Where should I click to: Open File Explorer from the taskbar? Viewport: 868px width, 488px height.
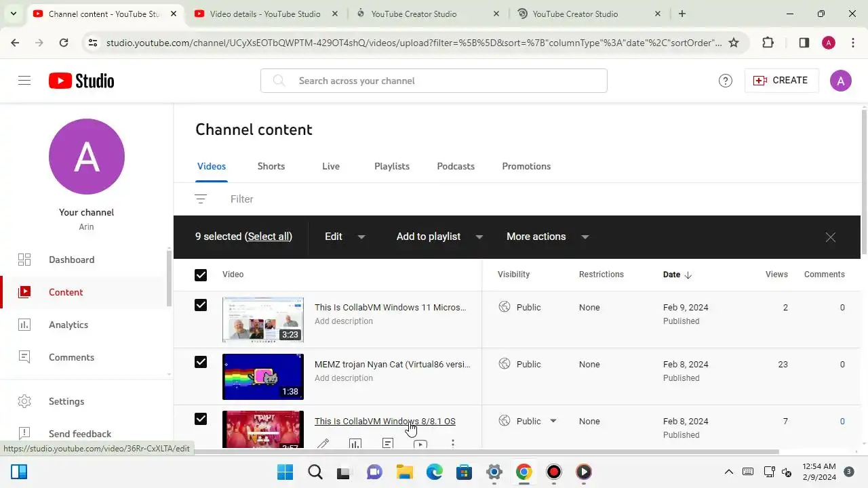coord(405,472)
